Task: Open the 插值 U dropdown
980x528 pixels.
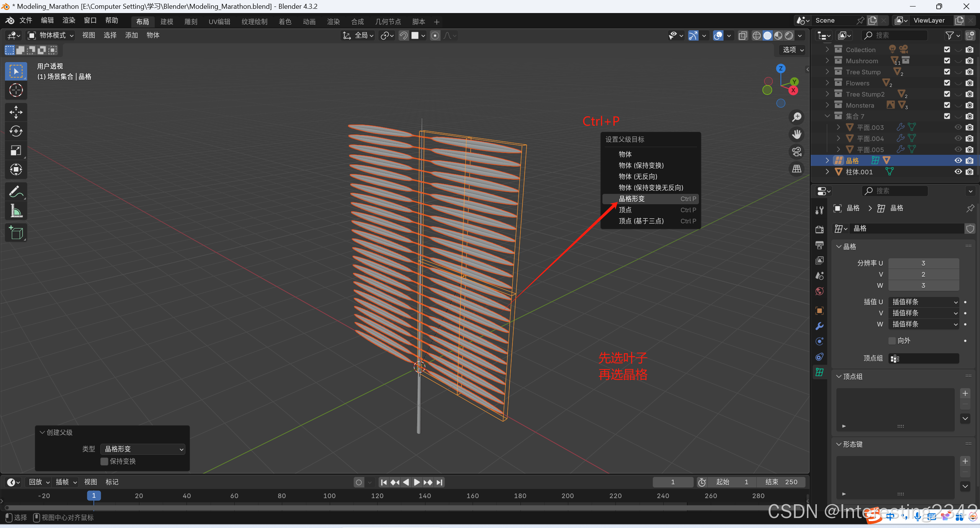Action: coord(923,302)
